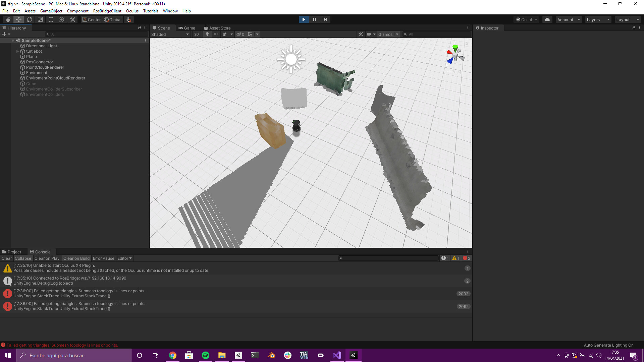Mute scene audio with the speaker icon
644x362 pixels.
click(216, 34)
